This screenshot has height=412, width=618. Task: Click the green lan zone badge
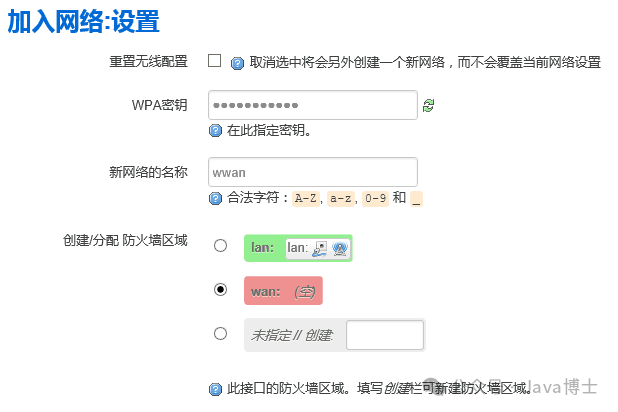coord(264,247)
